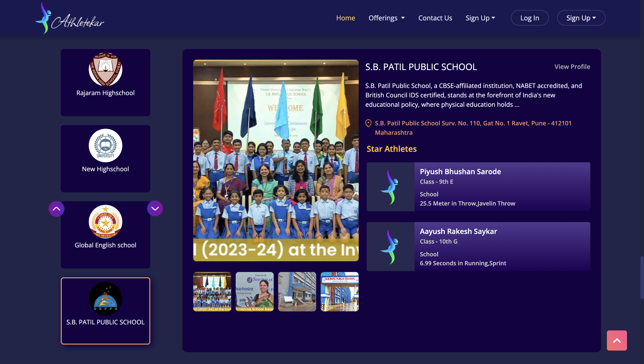Open the Home nav link
Viewport: 644px width, 364px height.
point(345,18)
